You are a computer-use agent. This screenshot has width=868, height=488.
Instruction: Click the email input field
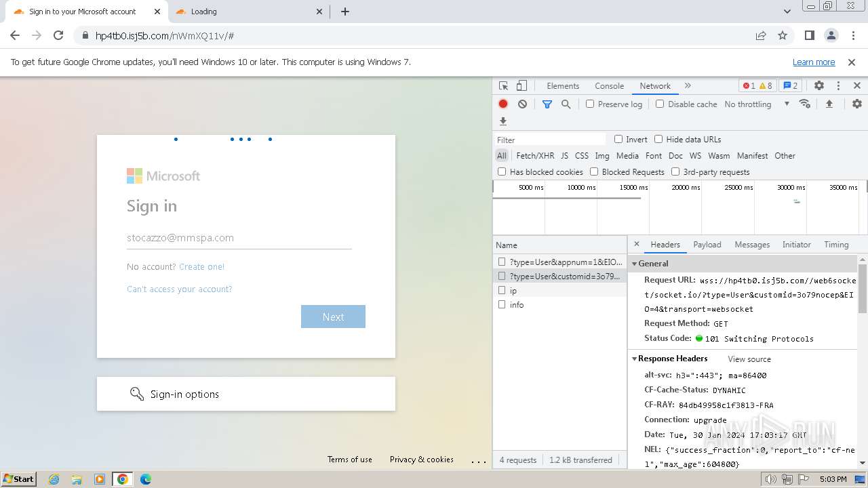coord(239,238)
